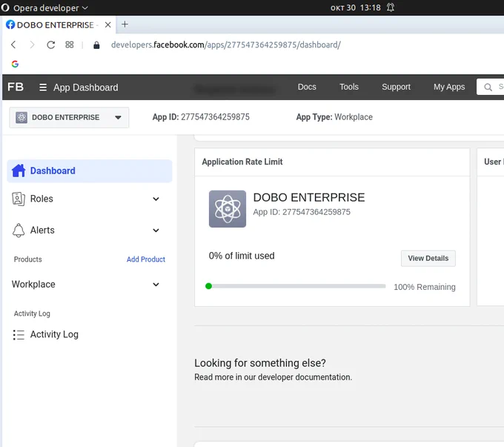This screenshot has height=447, width=504.
Task: Click the Opera logo icon in top bar
Action: [5, 7]
